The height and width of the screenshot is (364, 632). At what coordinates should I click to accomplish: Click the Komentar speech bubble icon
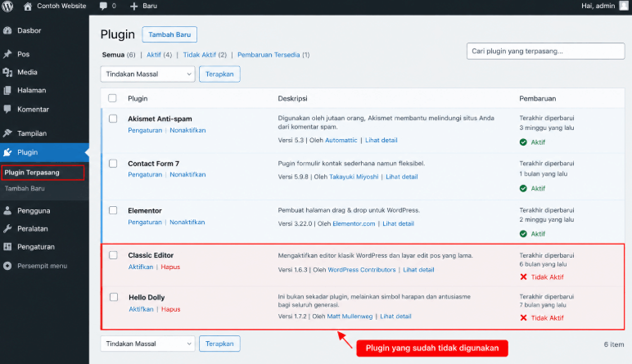click(x=7, y=109)
